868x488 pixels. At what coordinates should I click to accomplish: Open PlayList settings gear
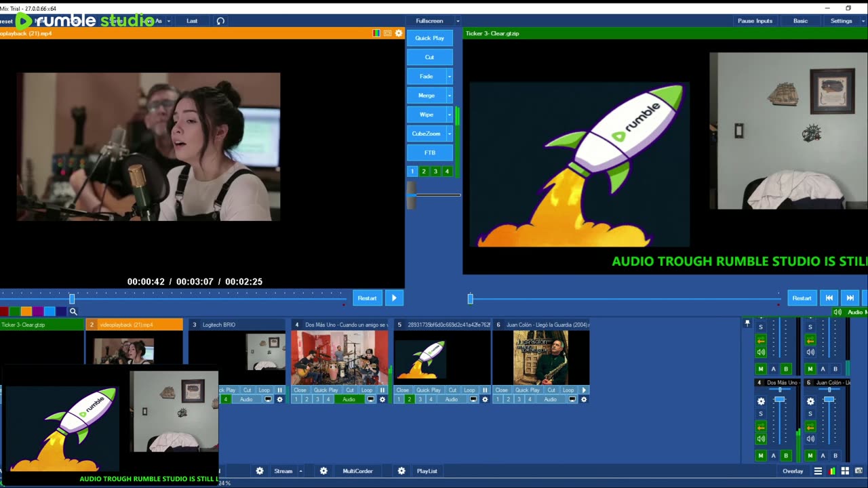[x=401, y=471]
